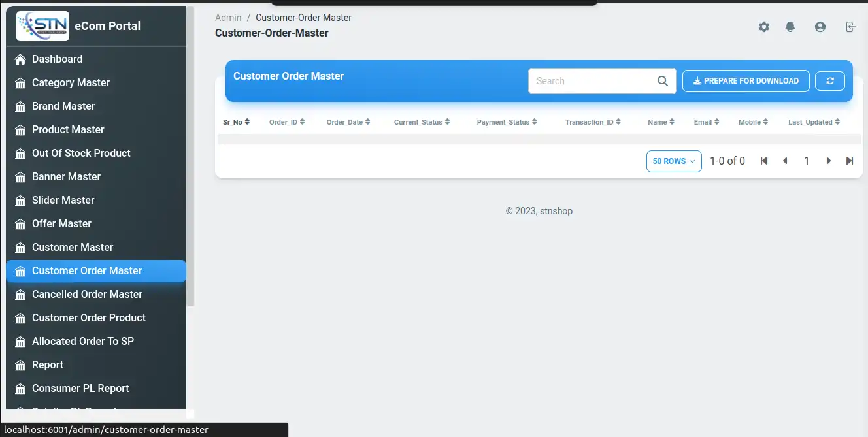This screenshot has width=868, height=437.
Task: Open the user profile account icon
Action: coord(820,27)
